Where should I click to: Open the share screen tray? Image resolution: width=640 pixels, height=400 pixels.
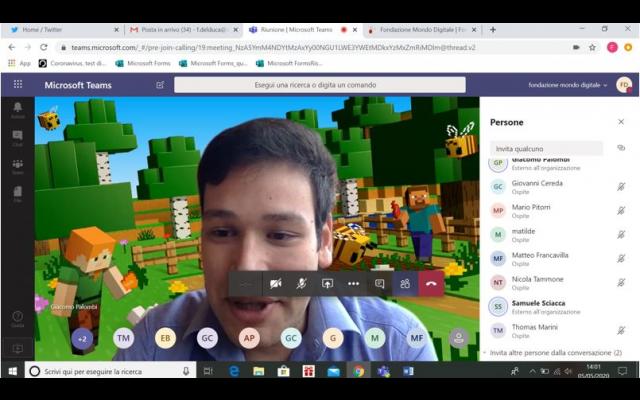(x=327, y=283)
